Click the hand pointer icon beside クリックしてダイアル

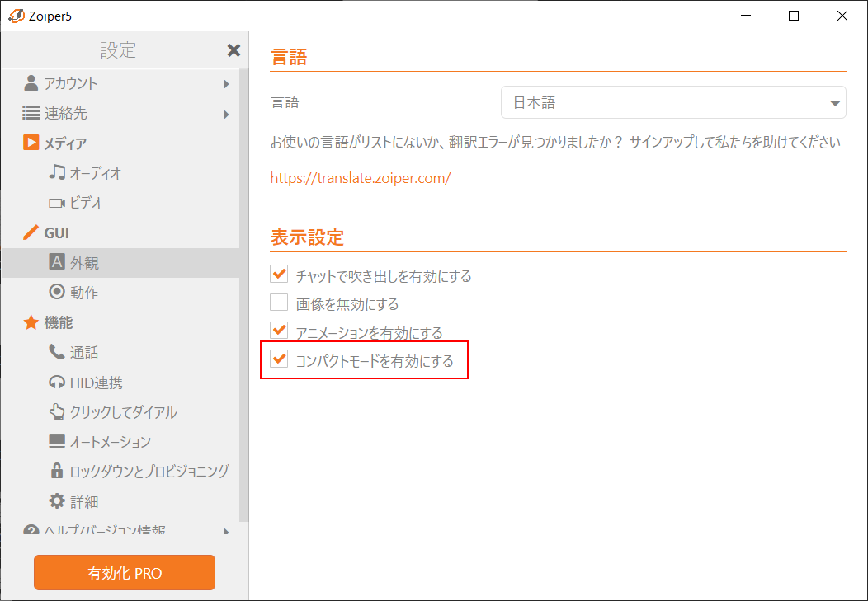[x=56, y=412]
